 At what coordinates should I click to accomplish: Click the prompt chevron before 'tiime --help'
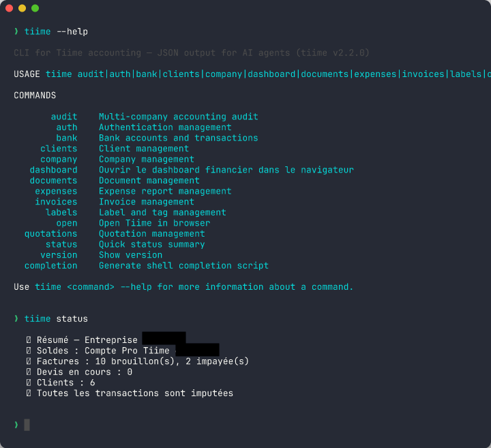coord(16,32)
